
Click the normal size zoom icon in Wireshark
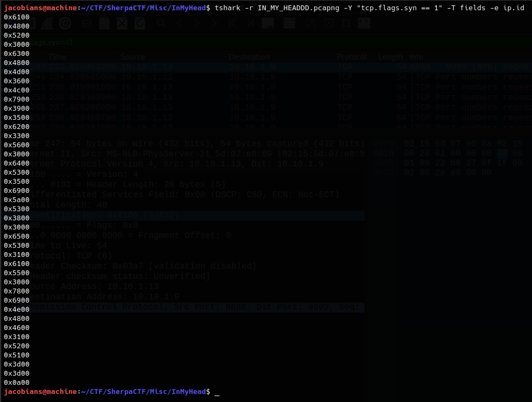click(x=346, y=23)
